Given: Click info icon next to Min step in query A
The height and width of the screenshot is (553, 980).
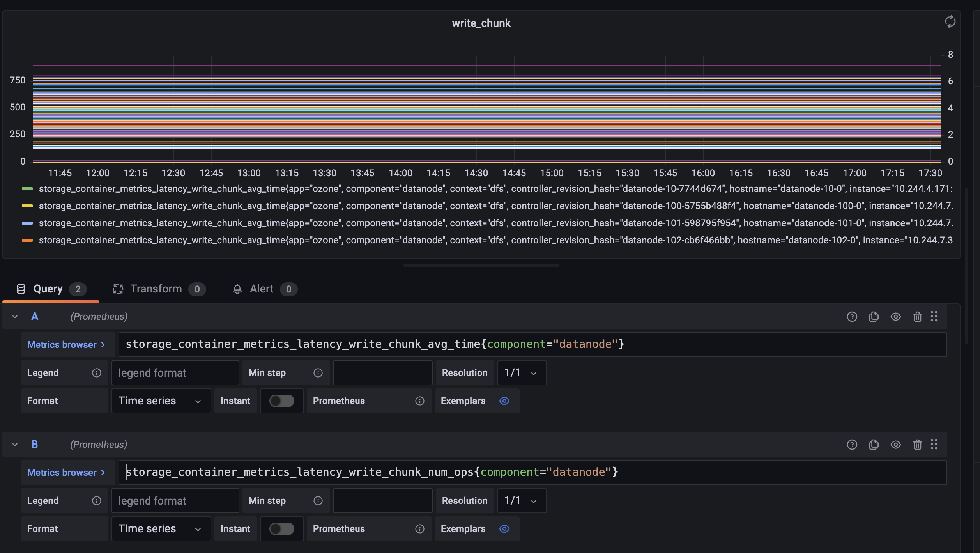Looking at the screenshot, I should (318, 373).
